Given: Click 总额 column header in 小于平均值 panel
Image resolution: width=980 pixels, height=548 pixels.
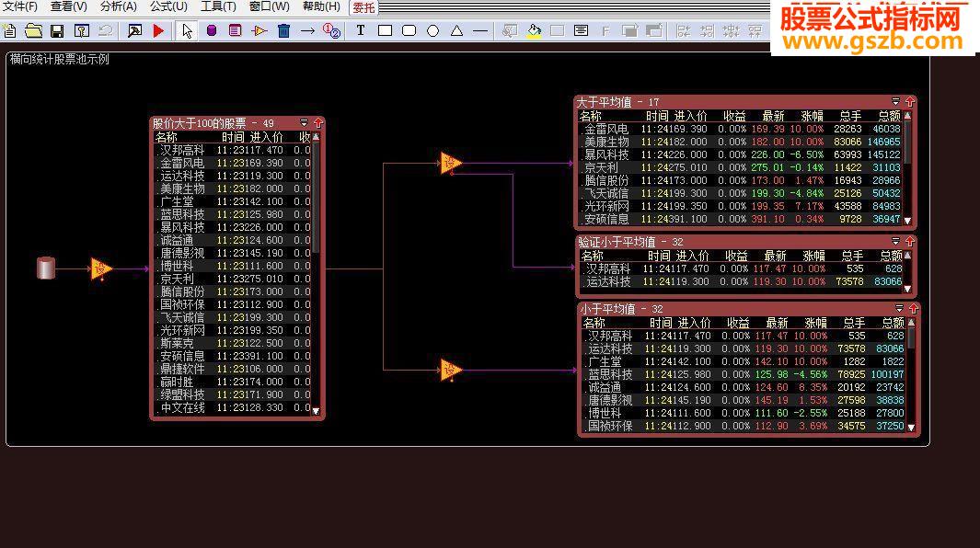Looking at the screenshot, I should [x=893, y=323].
